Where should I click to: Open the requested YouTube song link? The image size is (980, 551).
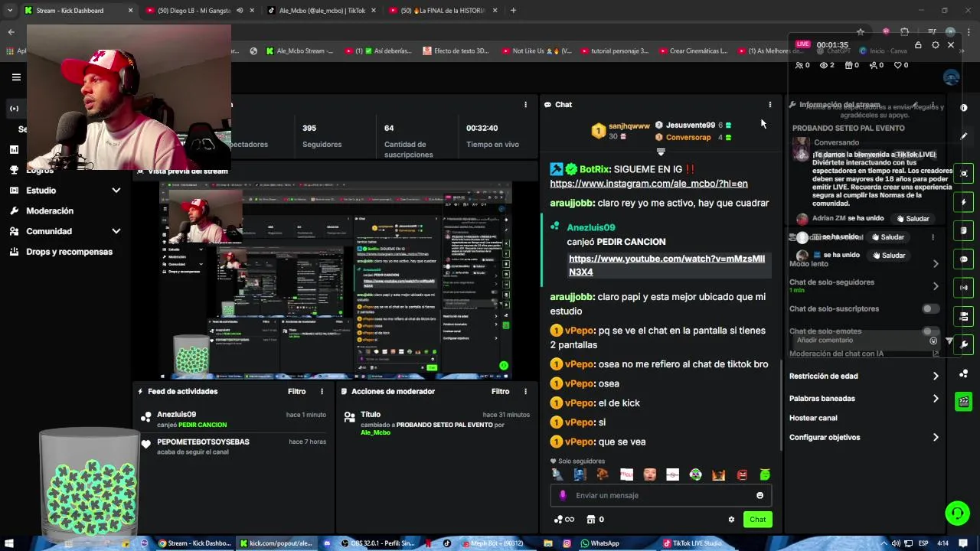pyautogui.click(x=667, y=265)
